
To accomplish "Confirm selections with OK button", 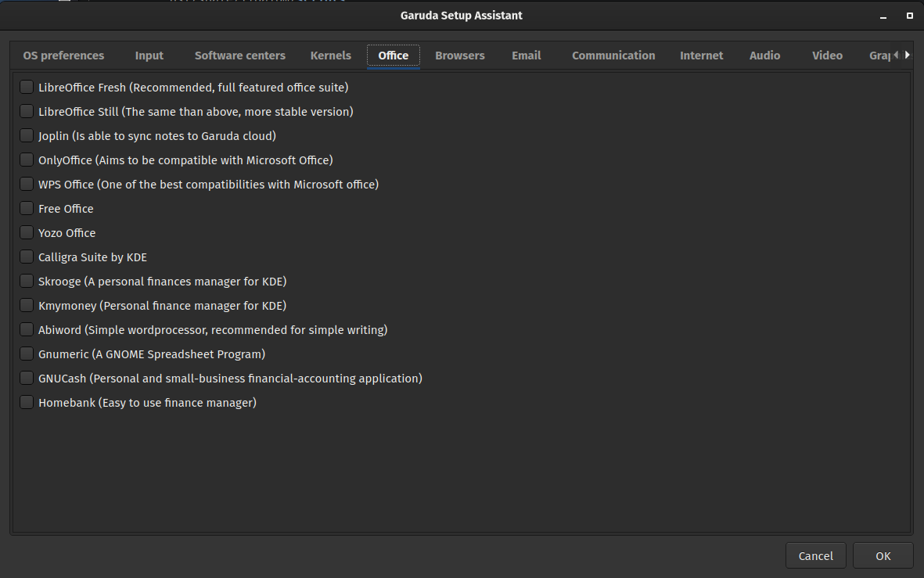I will (x=883, y=555).
